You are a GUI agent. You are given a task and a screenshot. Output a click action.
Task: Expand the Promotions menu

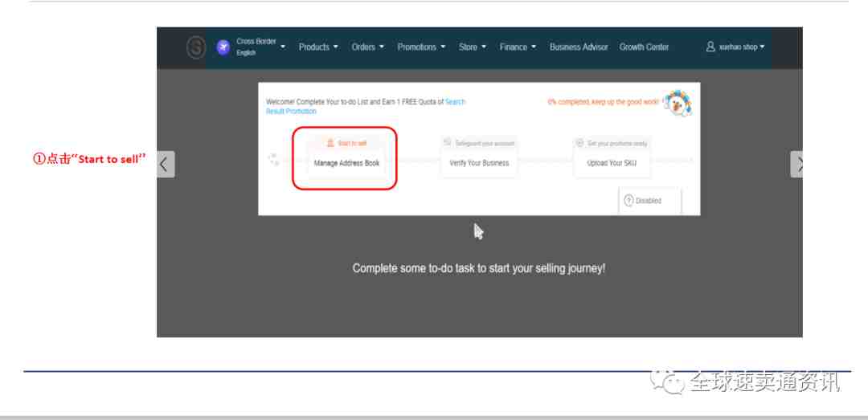[x=421, y=47]
